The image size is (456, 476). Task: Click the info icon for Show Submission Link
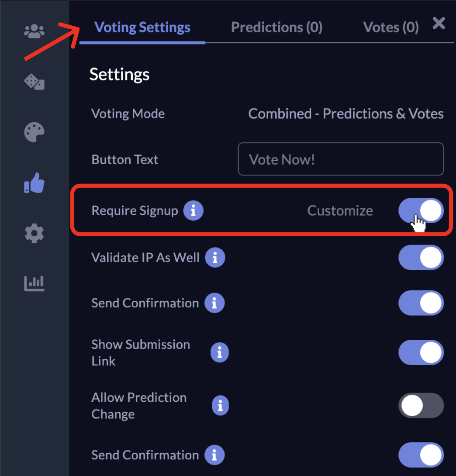tap(220, 352)
